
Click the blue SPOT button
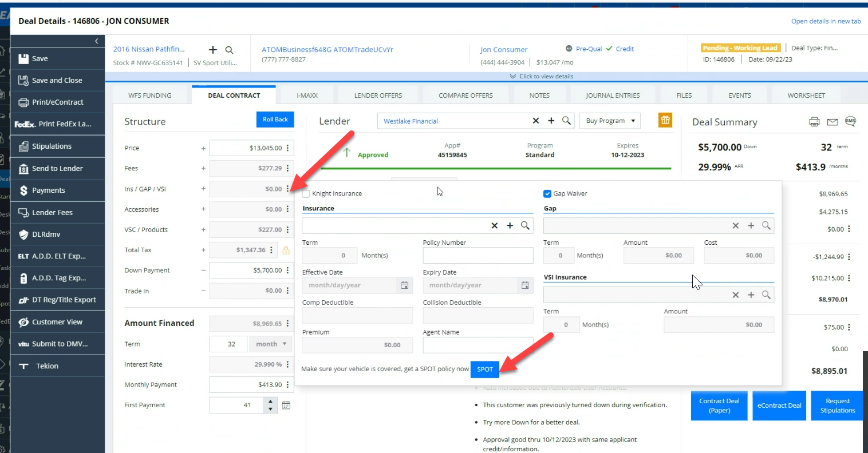coord(485,369)
